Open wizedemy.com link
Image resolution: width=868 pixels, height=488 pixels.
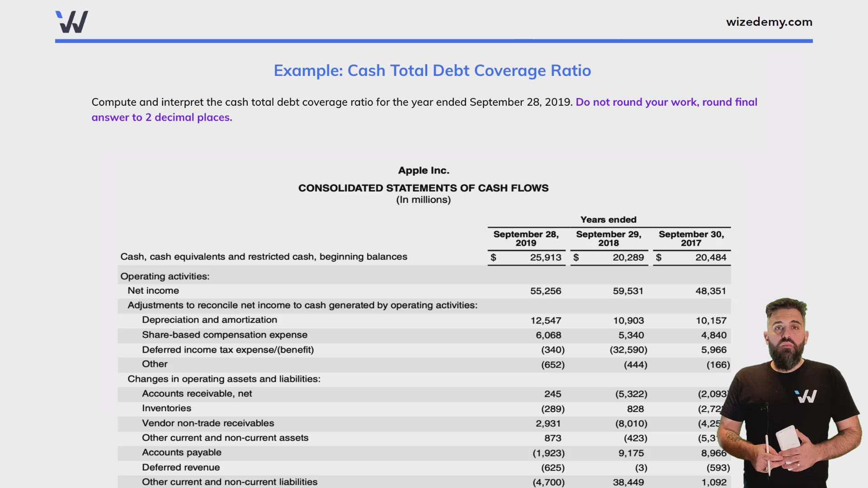(x=769, y=22)
